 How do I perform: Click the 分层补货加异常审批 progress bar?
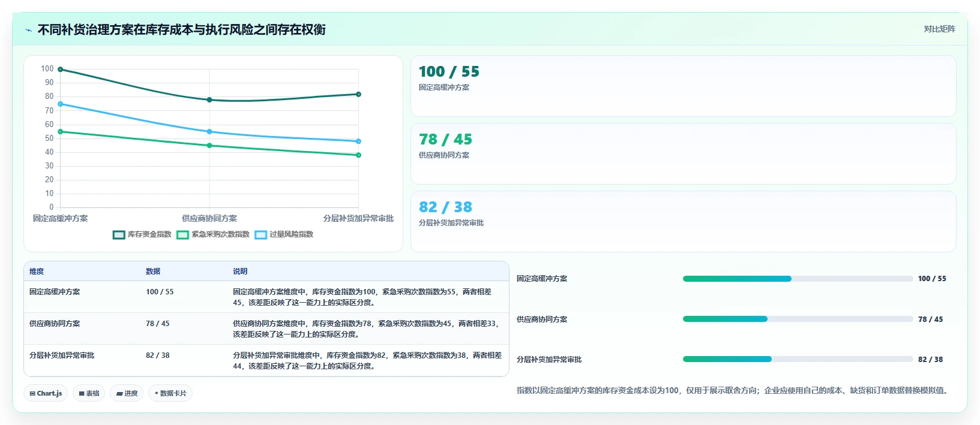point(798,359)
